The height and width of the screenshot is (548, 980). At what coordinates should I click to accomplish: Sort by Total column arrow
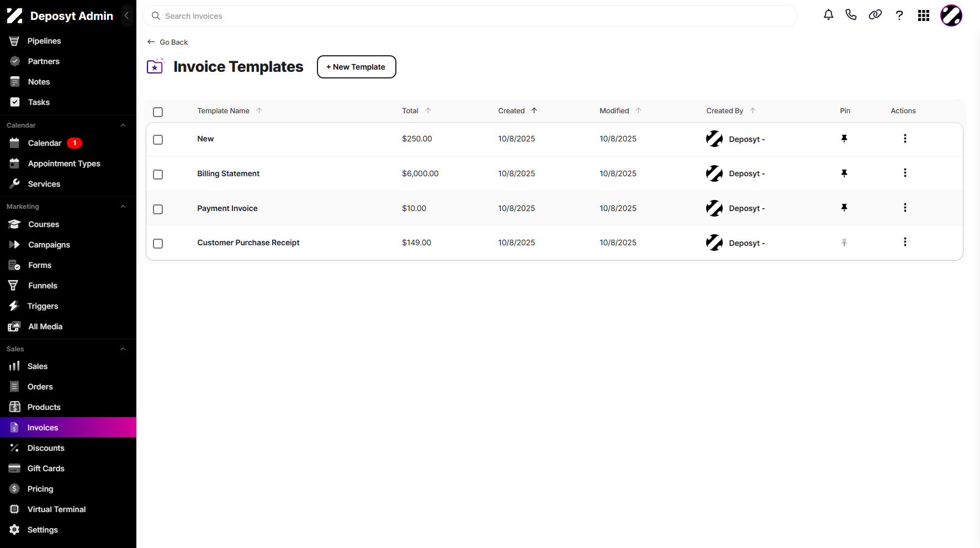tap(428, 110)
